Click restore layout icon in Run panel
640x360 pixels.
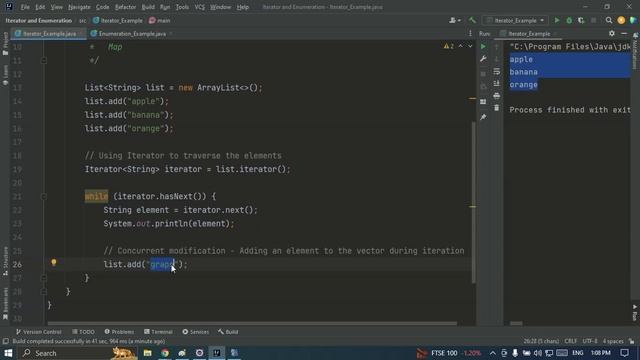(x=483, y=102)
